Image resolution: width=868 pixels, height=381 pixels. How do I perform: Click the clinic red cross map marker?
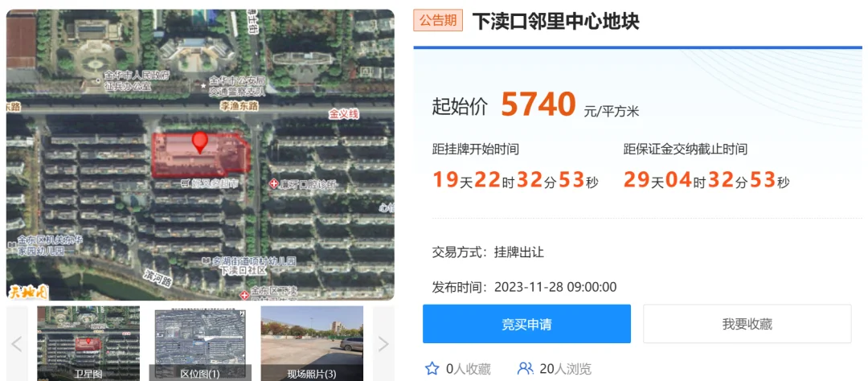tap(274, 183)
